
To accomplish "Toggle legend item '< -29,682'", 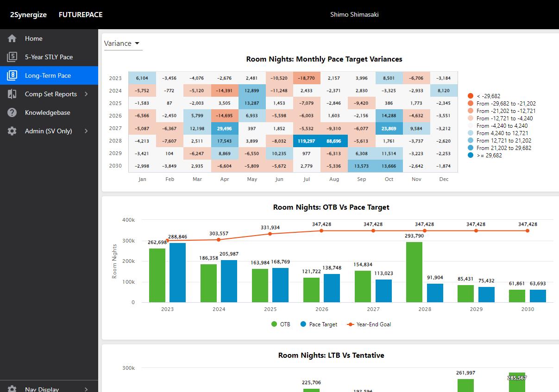I will tap(484, 96).
